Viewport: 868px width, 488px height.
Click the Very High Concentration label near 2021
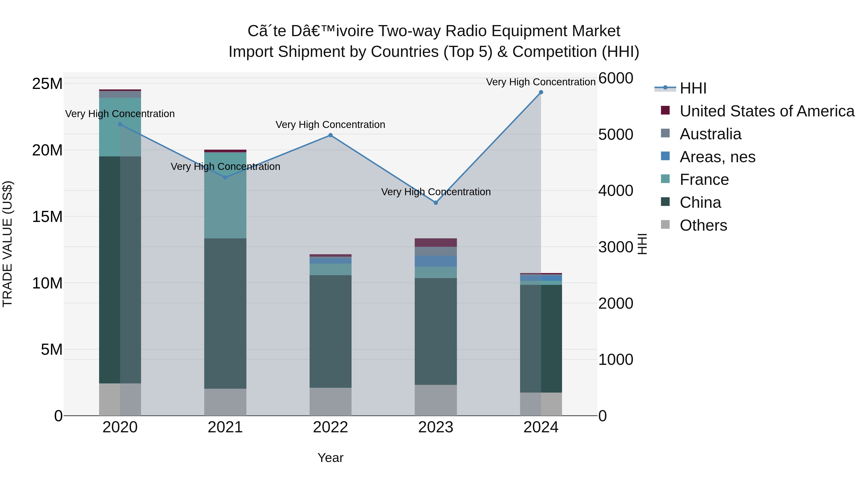[225, 167]
